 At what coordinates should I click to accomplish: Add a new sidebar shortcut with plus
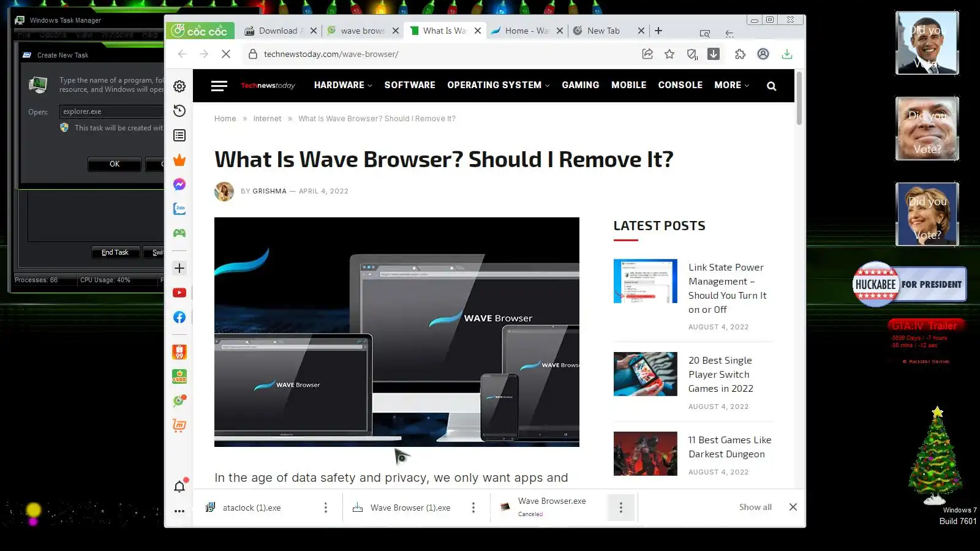click(179, 268)
